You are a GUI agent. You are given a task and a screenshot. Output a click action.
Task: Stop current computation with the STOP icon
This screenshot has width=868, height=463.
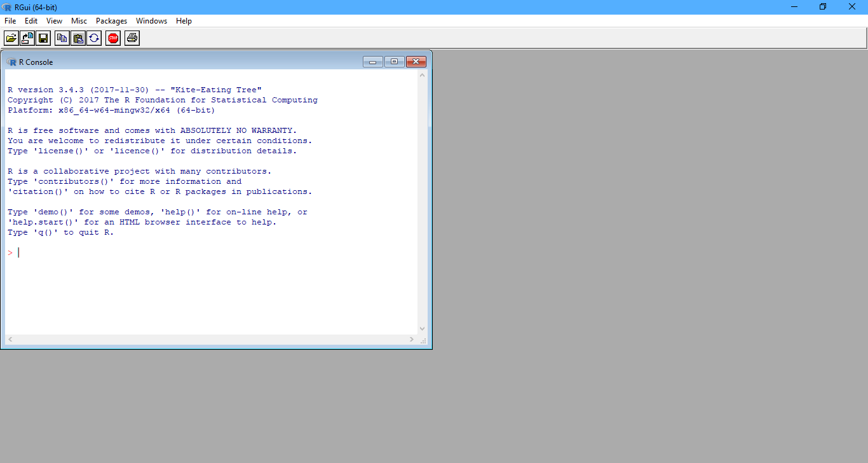click(113, 38)
